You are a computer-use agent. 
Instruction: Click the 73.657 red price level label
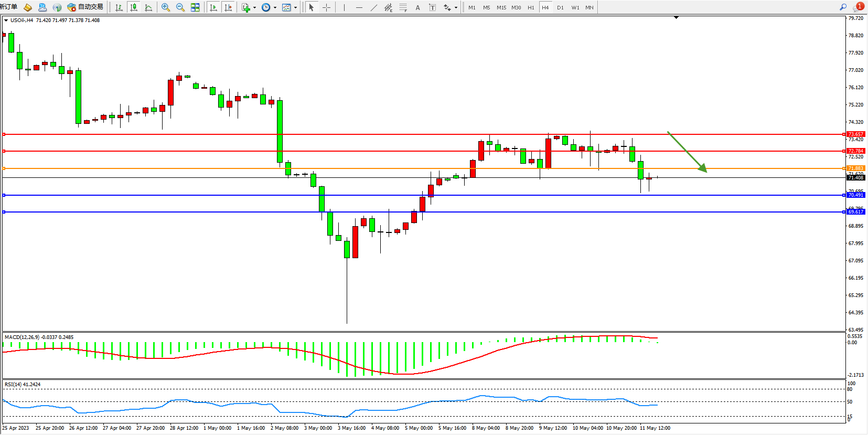[x=855, y=134]
